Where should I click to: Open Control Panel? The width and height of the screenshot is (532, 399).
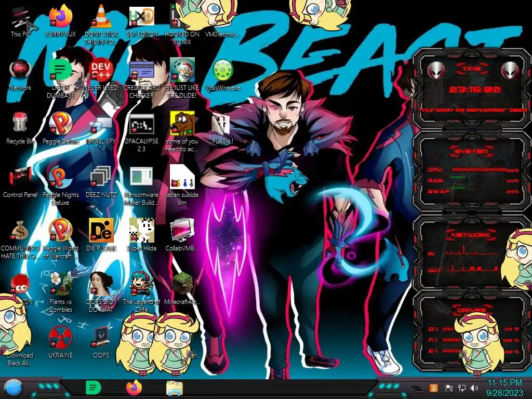tap(20, 182)
